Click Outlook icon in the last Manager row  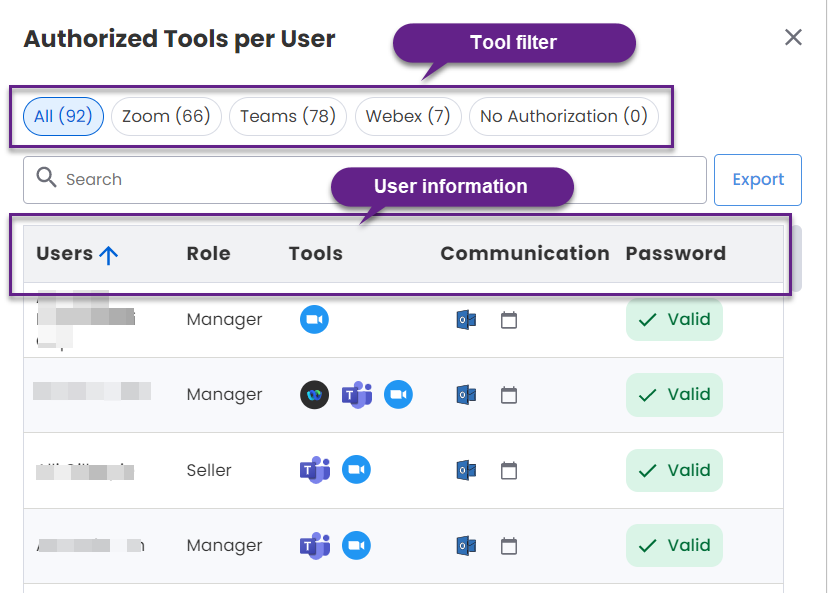[466, 546]
